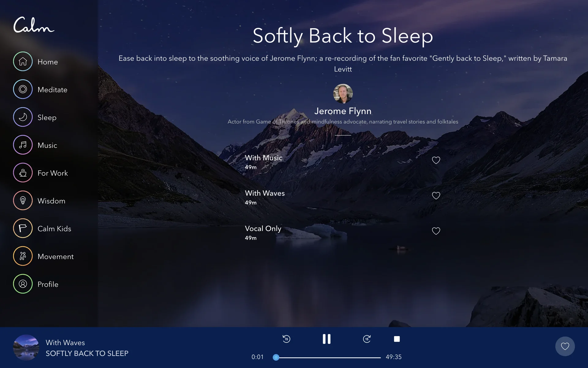Go to Calm Kids flag icon
Viewport: 588px width, 368px height.
click(23, 228)
